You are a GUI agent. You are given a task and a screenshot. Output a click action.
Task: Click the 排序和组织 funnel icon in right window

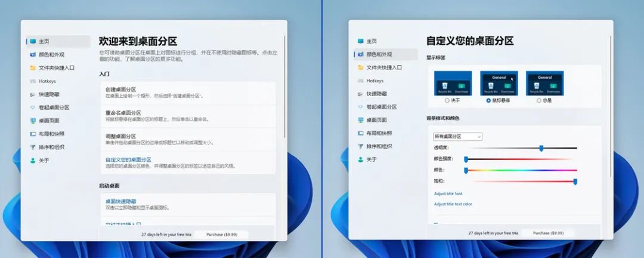tap(360, 146)
